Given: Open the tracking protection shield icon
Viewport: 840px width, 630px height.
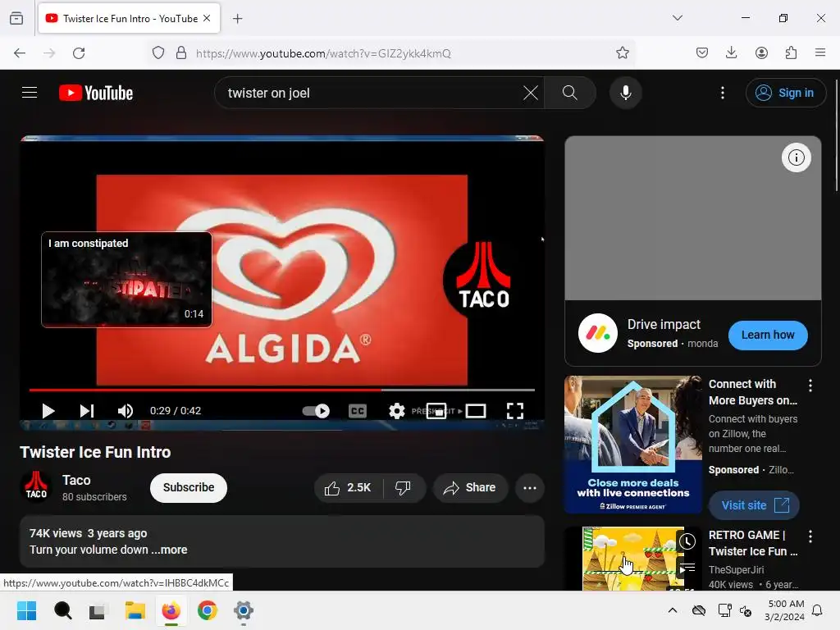Looking at the screenshot, I should click(158, 53).
